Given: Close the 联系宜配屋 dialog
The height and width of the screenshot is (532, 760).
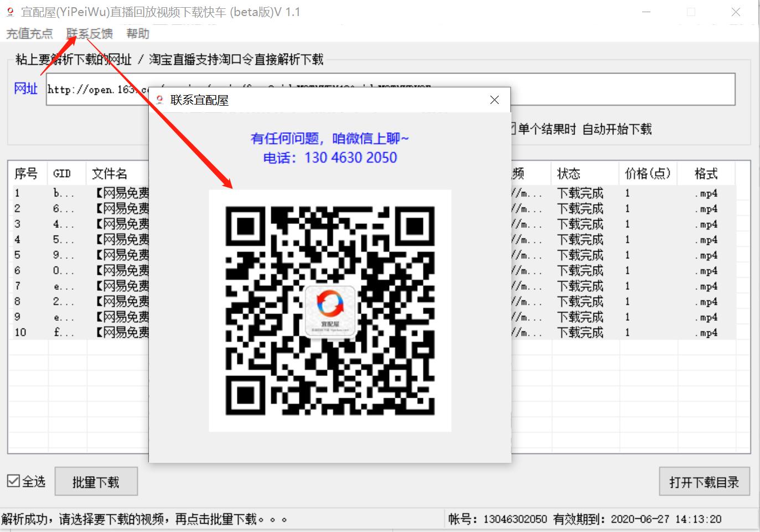Looking at the screenshot, I should tap(494, 100).
